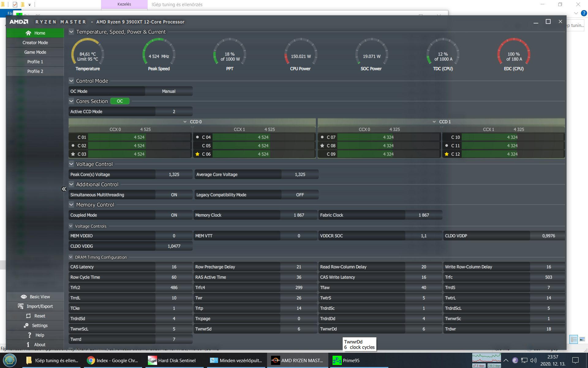The image size is (588, 368).
Task: Collapse the sidebar with the double-chevron
Action: 64,189
